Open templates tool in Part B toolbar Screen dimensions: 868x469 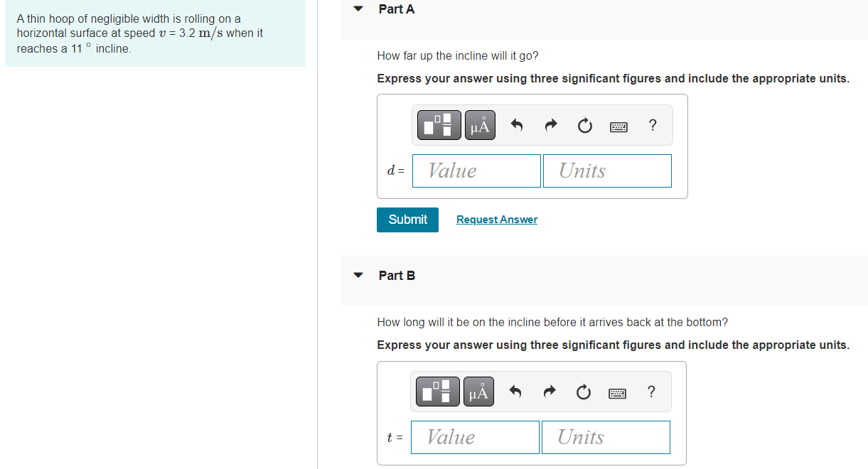[437, 392]
